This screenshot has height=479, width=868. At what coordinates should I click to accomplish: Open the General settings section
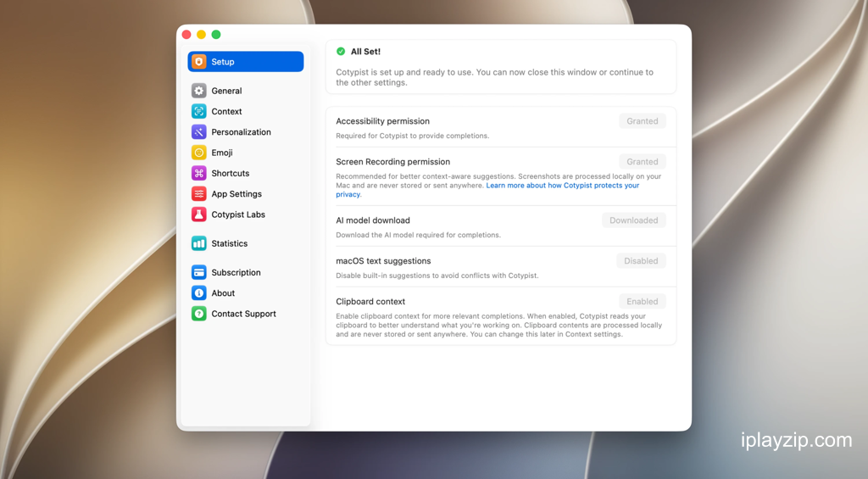245,91
